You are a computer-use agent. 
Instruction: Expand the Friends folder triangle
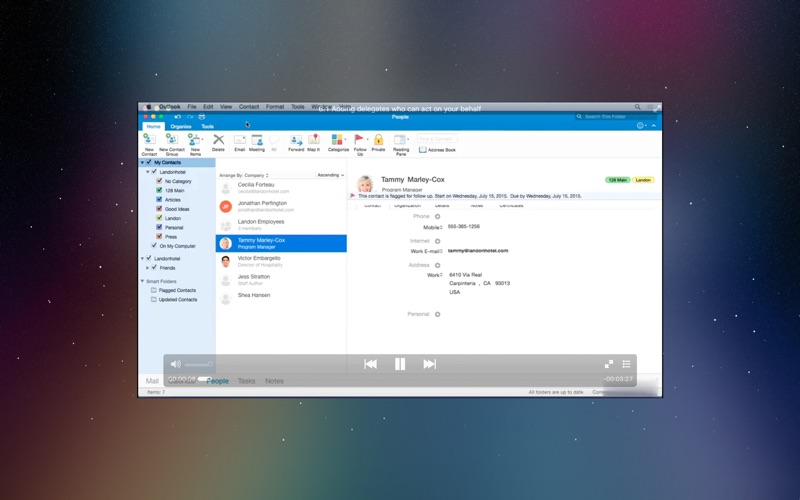coord(147,268)
